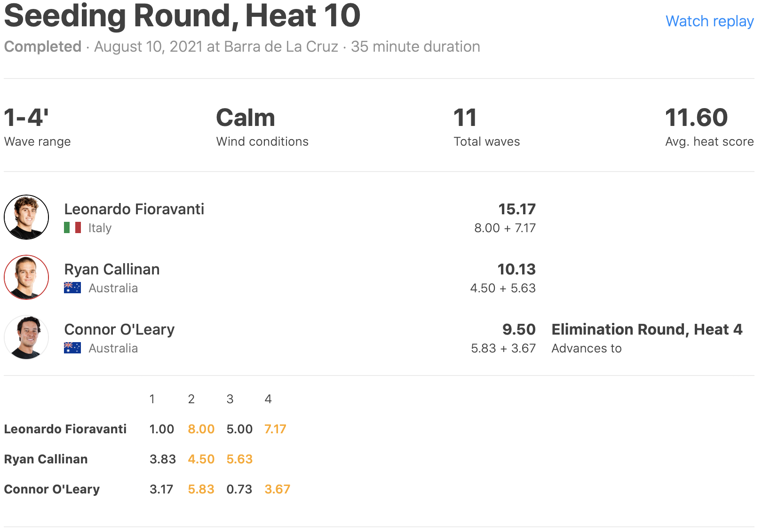The image size is (762, 532).
Task: Select the Connor O'Leary name heading
Action: click(x=119, y=329)
